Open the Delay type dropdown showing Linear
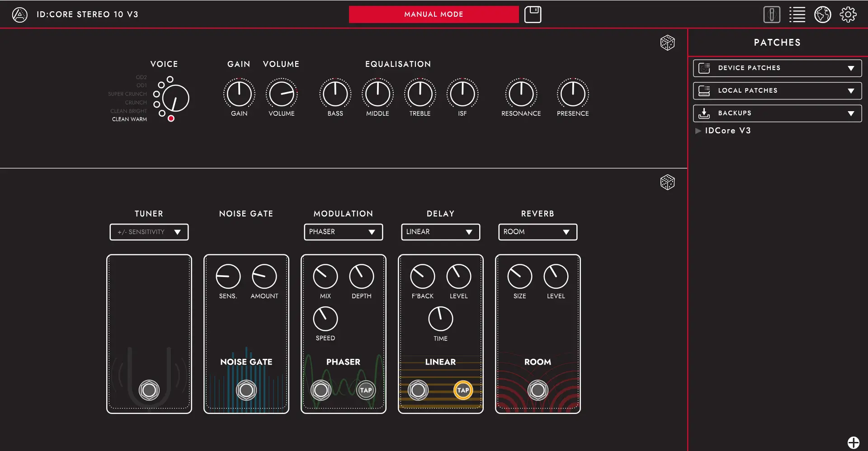The image size is (868, 451). click(441, 232)
